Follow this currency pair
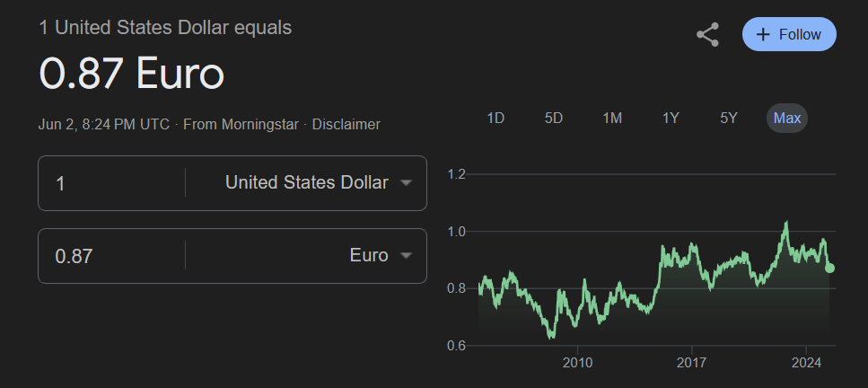The image size is (868, 388). pyautogui.click(x=789, y=34)
